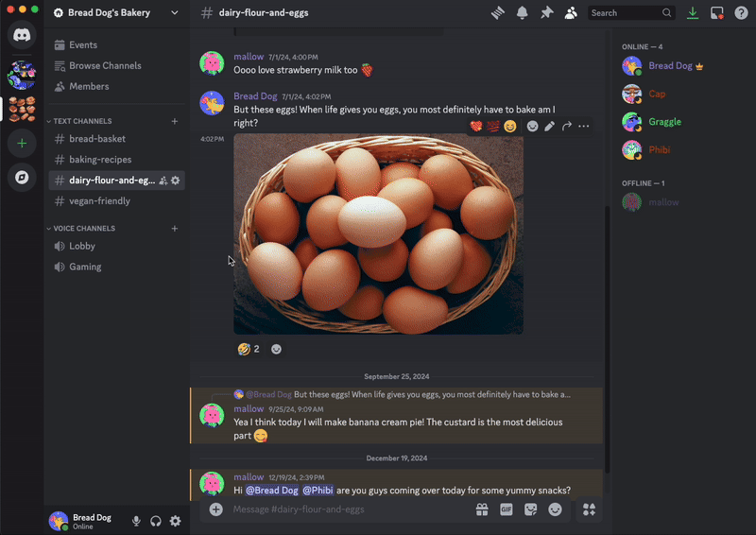Viewport: 756px width, 535px height.
Task: Collapse the VOICE CHANNELS category
Action: (81, 228)
